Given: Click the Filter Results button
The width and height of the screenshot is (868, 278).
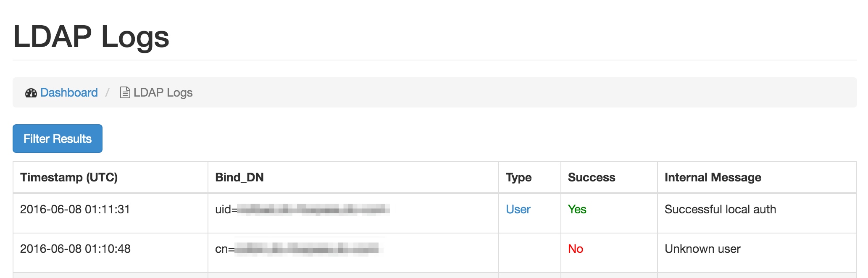Looking at the screenshot, I should pyautogui.click(x=57, y=138).
